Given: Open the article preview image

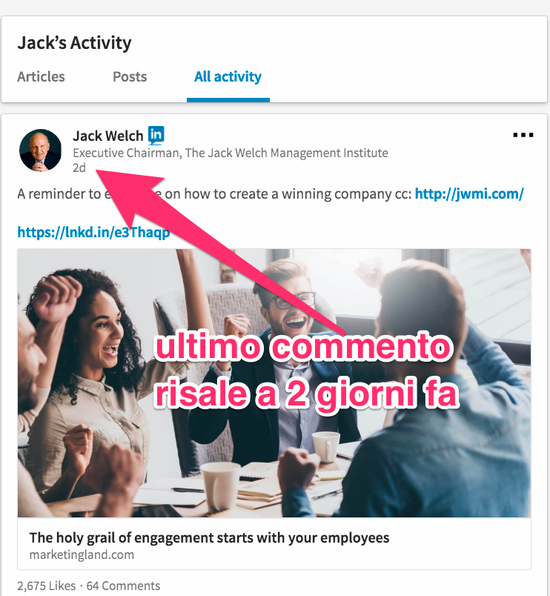Looking at the screenshot, I should 274,383.
